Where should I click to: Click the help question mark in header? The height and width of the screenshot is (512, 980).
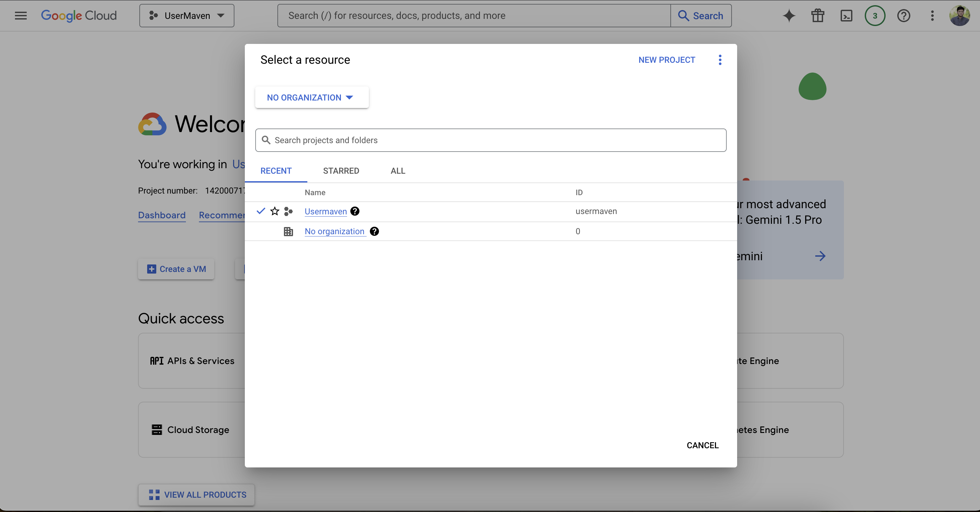click(903, 16)
